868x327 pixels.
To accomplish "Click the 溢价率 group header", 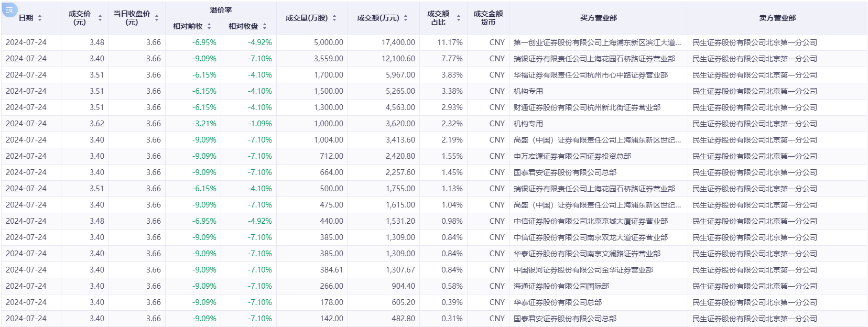I will pos(221,10).
